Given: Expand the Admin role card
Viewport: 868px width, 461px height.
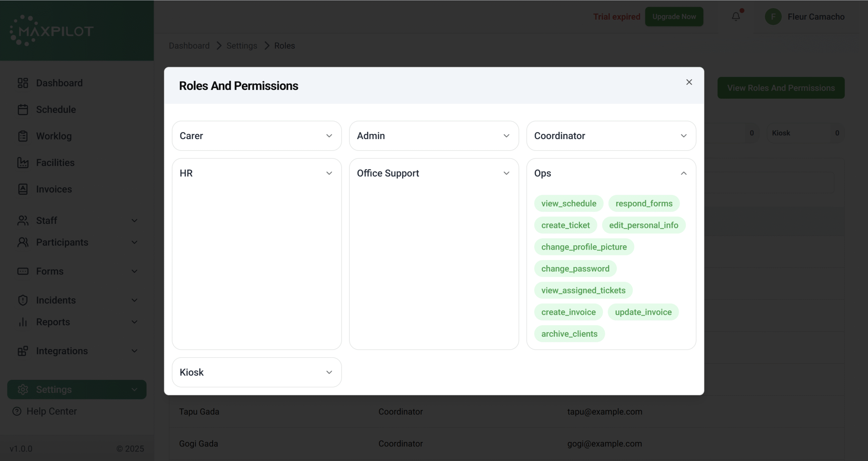Looking at the screenshot, I should [506, 136].
